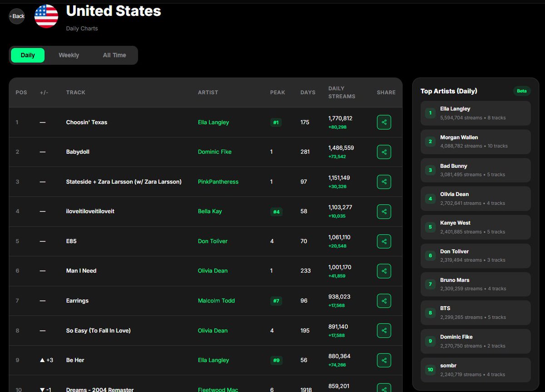The image size is (545, 392).
Task: Click the +3 position change for Be Her
Action: point(47,360)
